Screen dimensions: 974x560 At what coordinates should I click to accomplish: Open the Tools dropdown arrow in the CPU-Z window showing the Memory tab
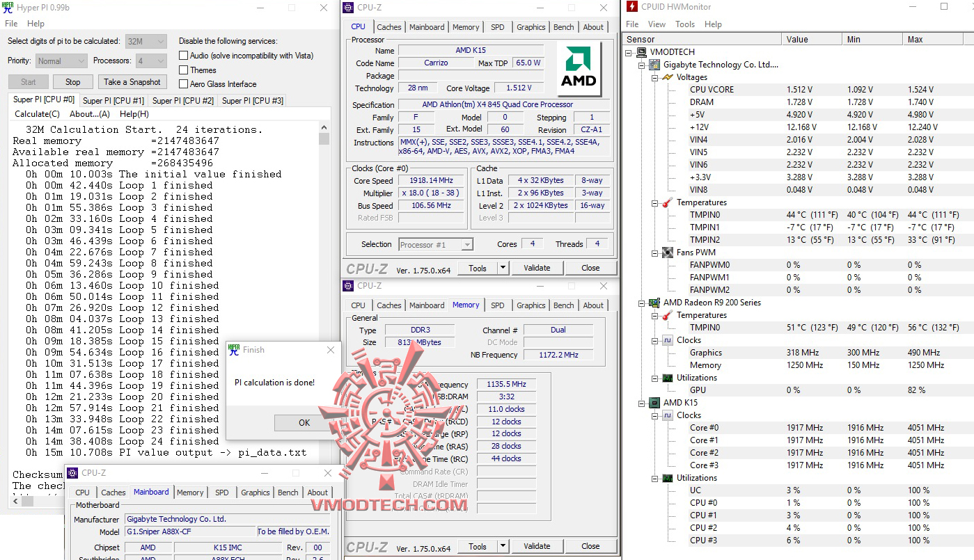[x=503, y=546]
